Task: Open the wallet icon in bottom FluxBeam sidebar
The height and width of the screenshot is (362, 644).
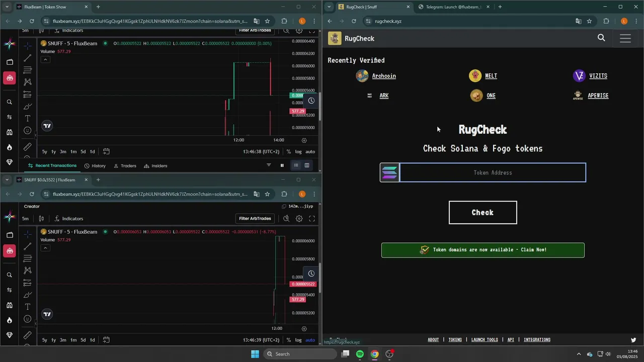Action: pos(9,235)
